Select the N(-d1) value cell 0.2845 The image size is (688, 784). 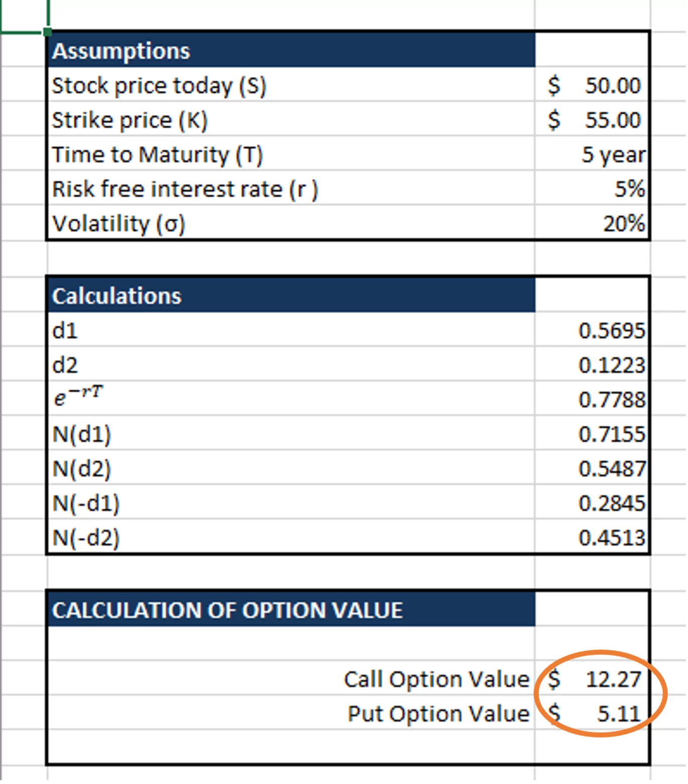[593, 503]
